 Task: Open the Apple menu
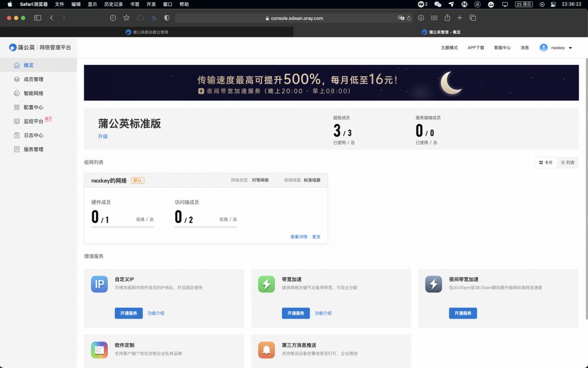coord(10,4)
